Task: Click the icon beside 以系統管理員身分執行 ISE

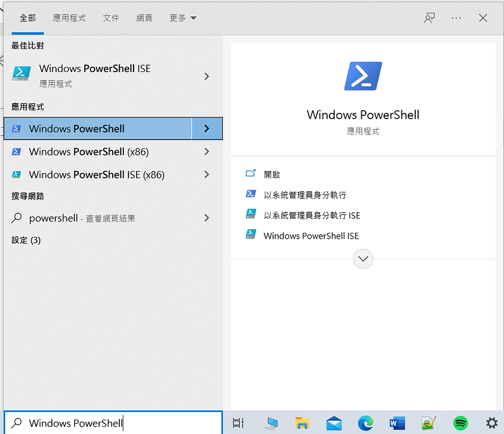Action: 251,214
